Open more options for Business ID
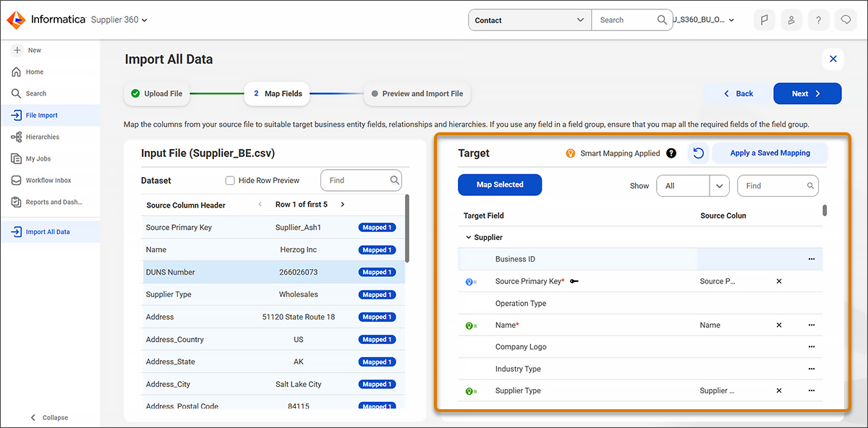This screenshot has height=428, width=868. 812,259
